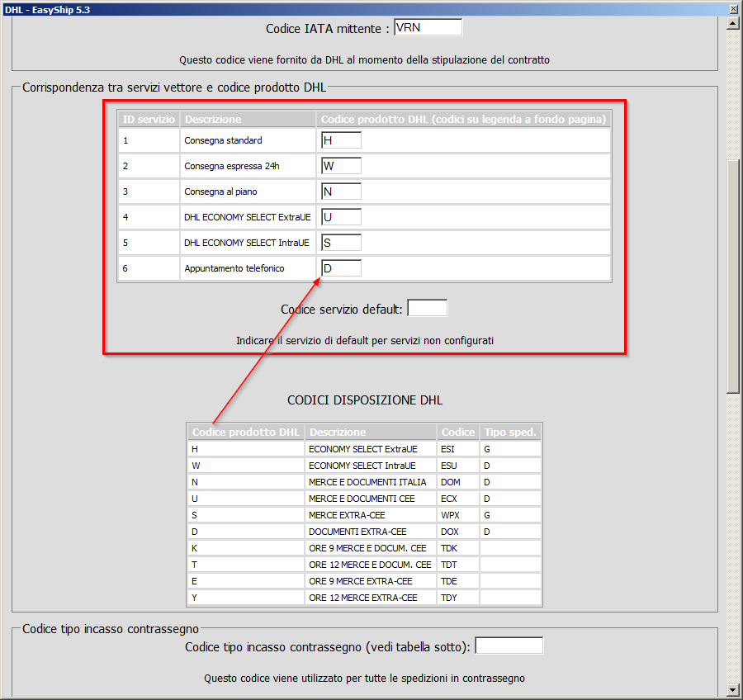Select the Appuntamento telefonico description cell
The width and height of the screenshot is (743, 700).
coord(248,268)
